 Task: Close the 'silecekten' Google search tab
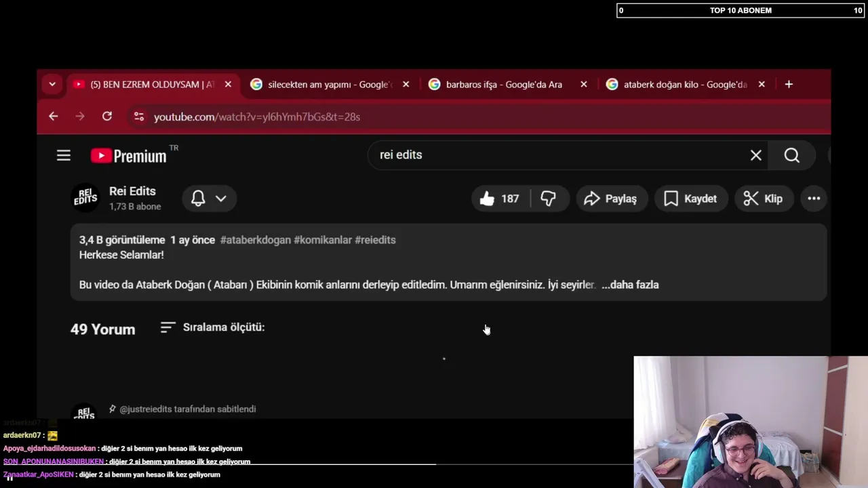click(406, 84)
